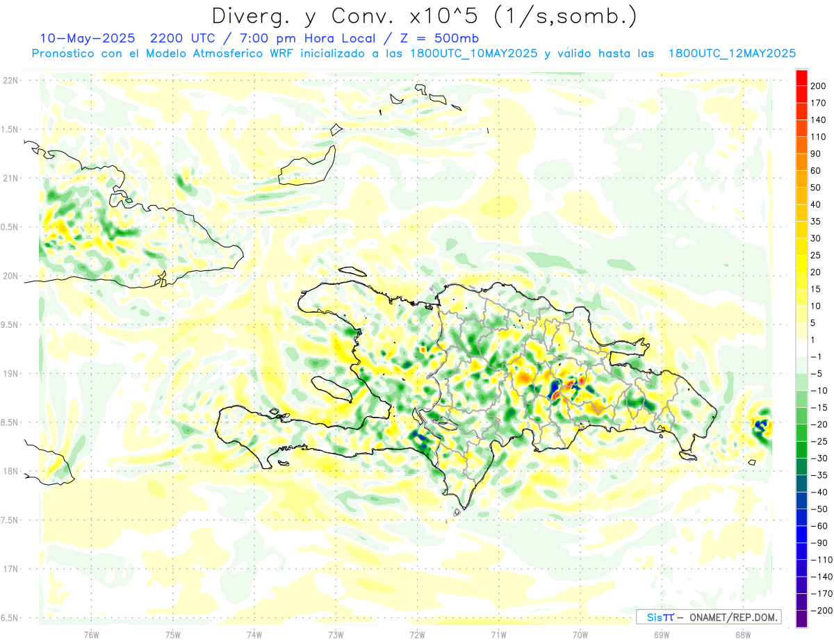Click the '140' color scale label
The image size is (834, 644).
819,119
